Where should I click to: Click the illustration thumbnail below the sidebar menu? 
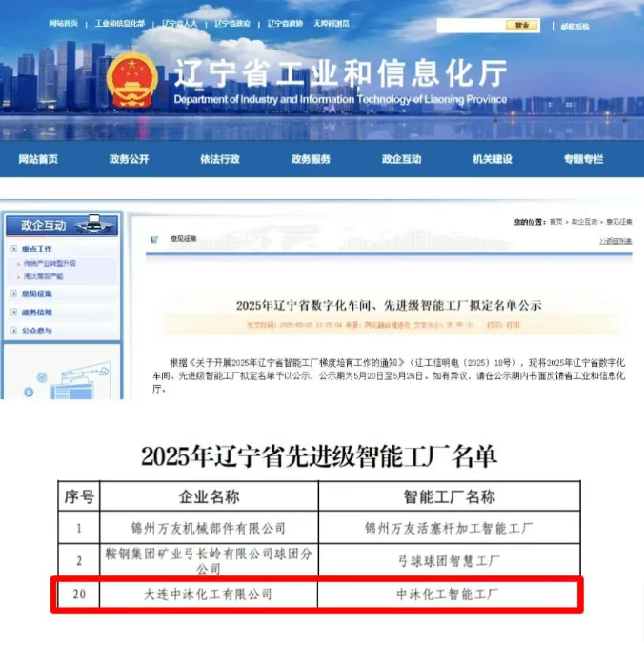coord(63,372)
